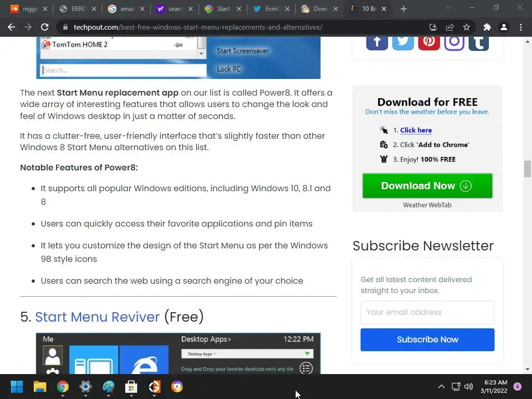Screen dimensions: 532x399
Task: Click the Subscribe Now button
Action: pyautogui.click(x=427, y=340)
